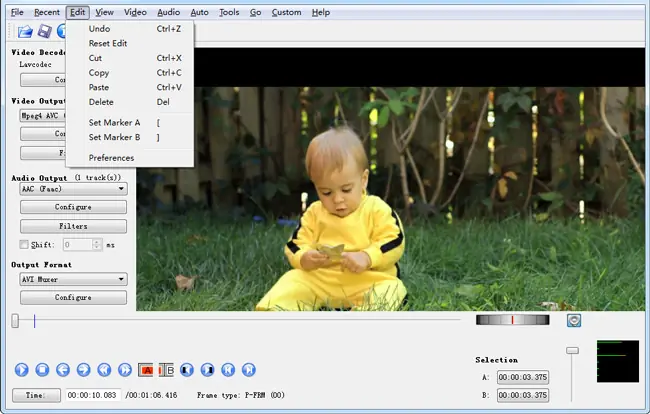Open the Go menu
The image size is (650, 414).
pos(255,12)
